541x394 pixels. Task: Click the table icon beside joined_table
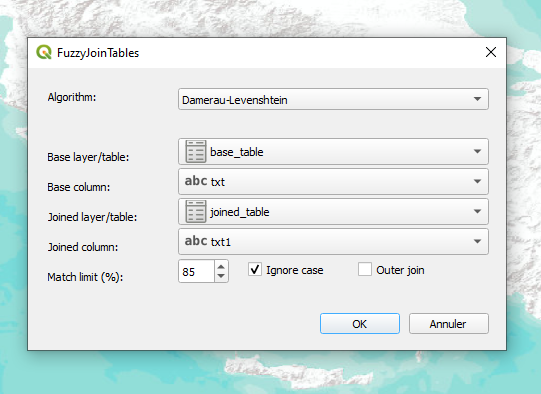[196, 211]
